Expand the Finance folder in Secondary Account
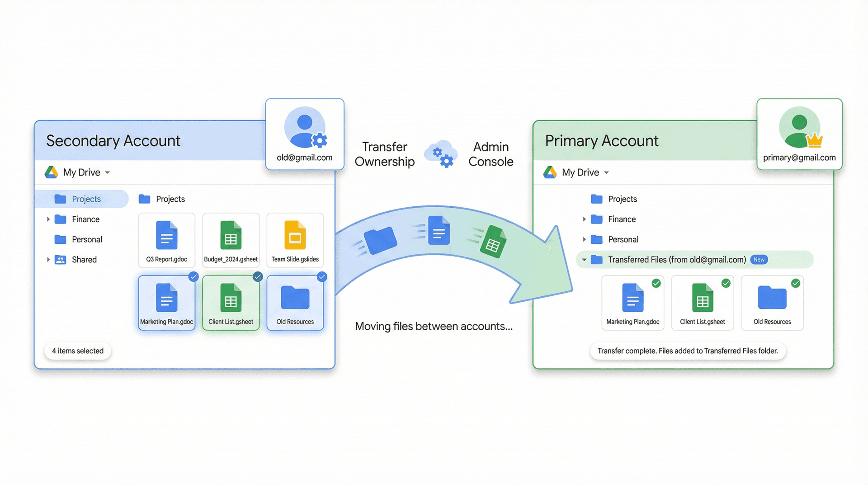The image size is (868, 485). [49, 219]
